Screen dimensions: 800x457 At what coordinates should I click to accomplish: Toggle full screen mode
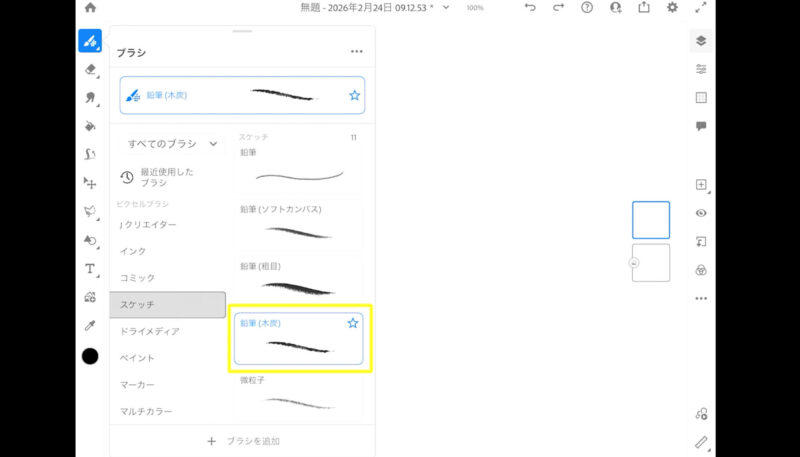click(701, 8)
